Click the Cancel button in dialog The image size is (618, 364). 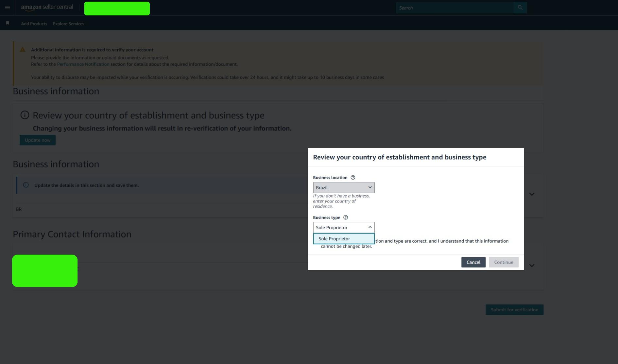[473, 262]
